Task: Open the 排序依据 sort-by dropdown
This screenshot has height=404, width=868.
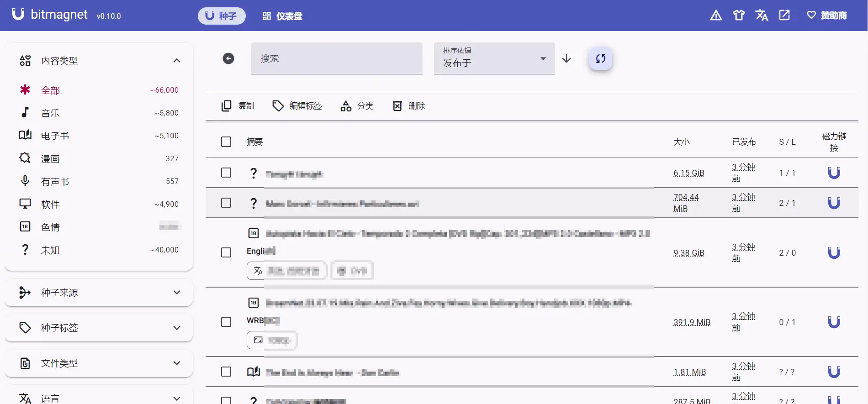Action: click(494, 58)
